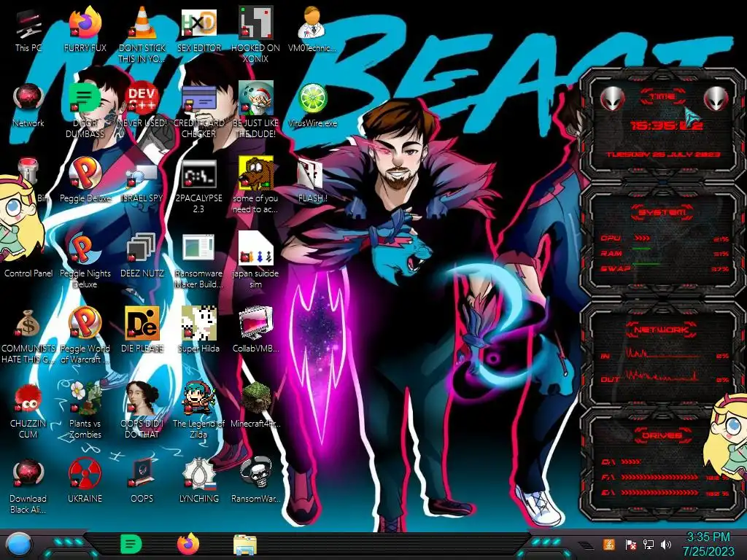Click the DRIVES header in the widget
Viewport: 747px width, 560px height.
(661, 435)
